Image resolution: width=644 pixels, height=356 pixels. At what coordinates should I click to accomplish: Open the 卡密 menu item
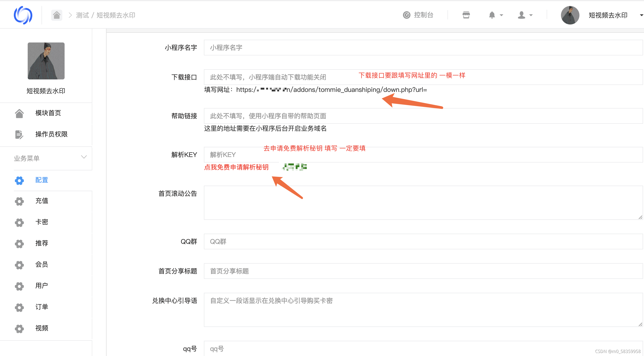(x=42, y=222)
